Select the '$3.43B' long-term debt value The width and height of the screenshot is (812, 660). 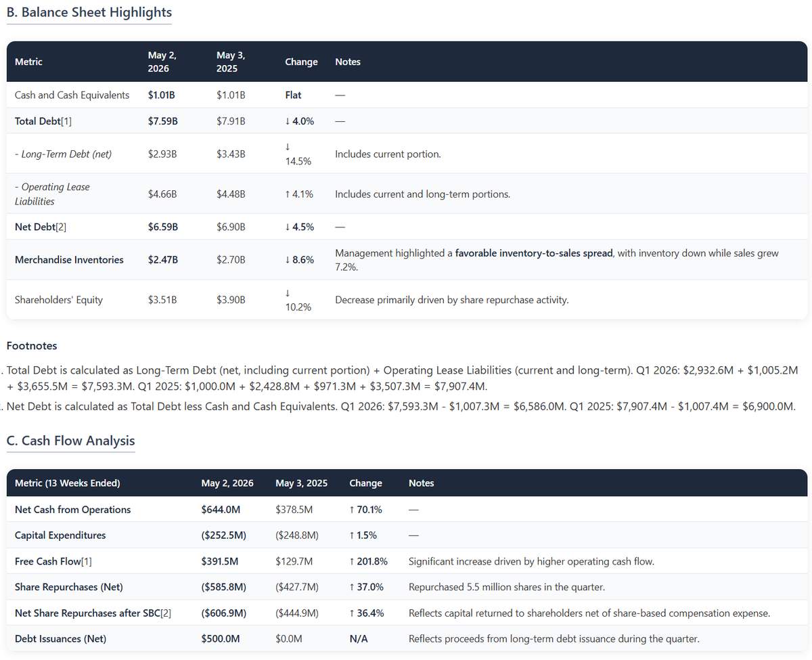tap(231, 154)
